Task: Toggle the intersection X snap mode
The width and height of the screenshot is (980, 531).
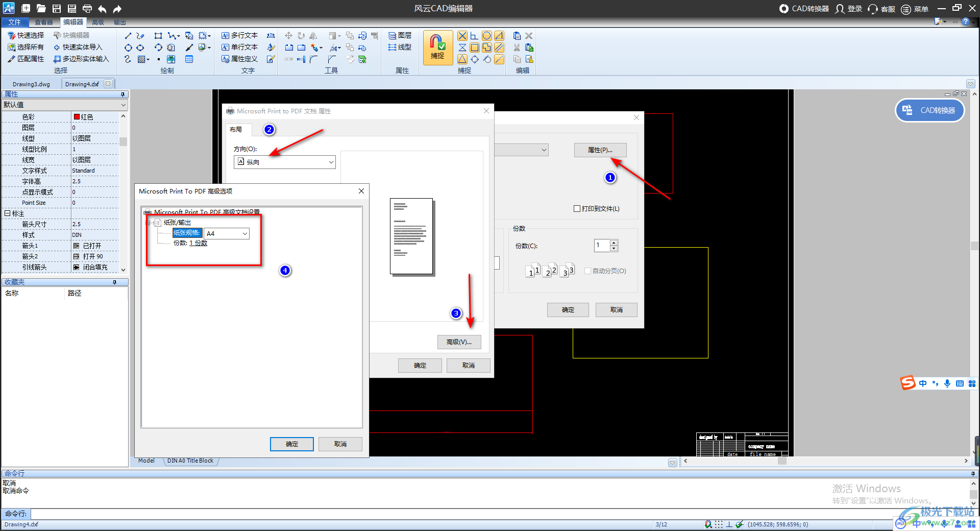Action: tap(462, 36)
